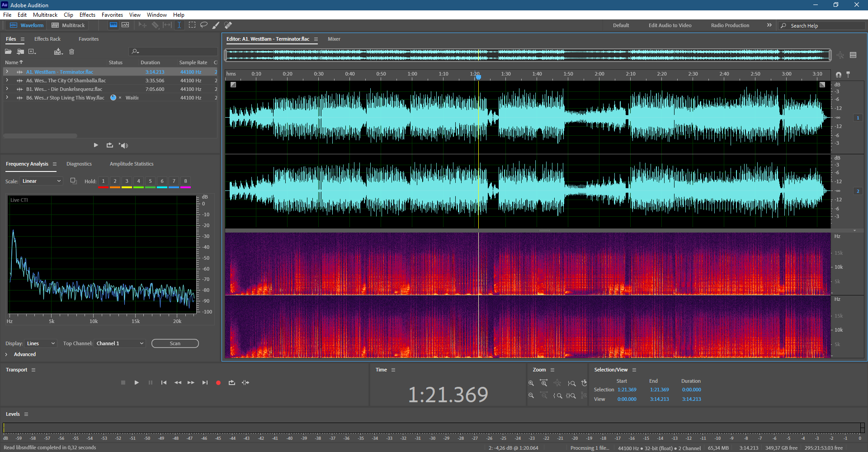The height and width of the screenshot is (452, 868).
Task: Insert into Multitrack icon in Files panel
Action: pos(58,52)
